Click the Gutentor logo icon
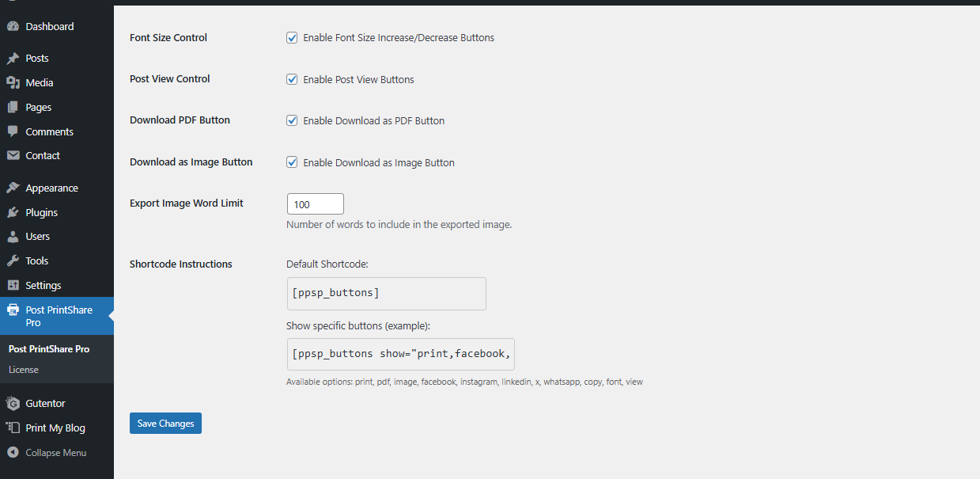The width and height of the screenshot is (980, 479). [x=13, y=404]
